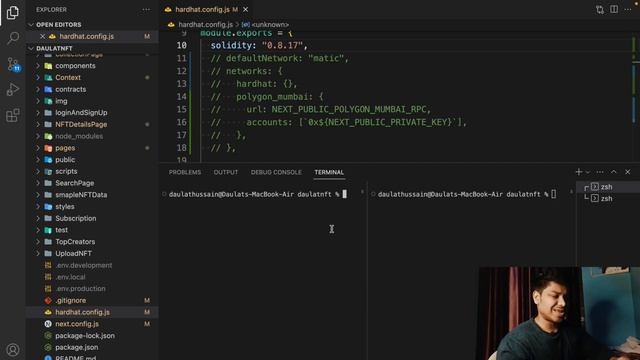Expand the scripts folder
This screenshot has width=640, height=360.
click(x=38, y=171)
